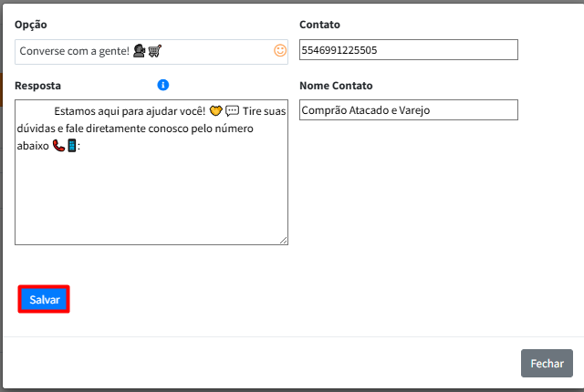The height and width of the screenshot is (392, 584).
Task: Click the headset person emoji in Opção
Action: (x=140, y=52)
